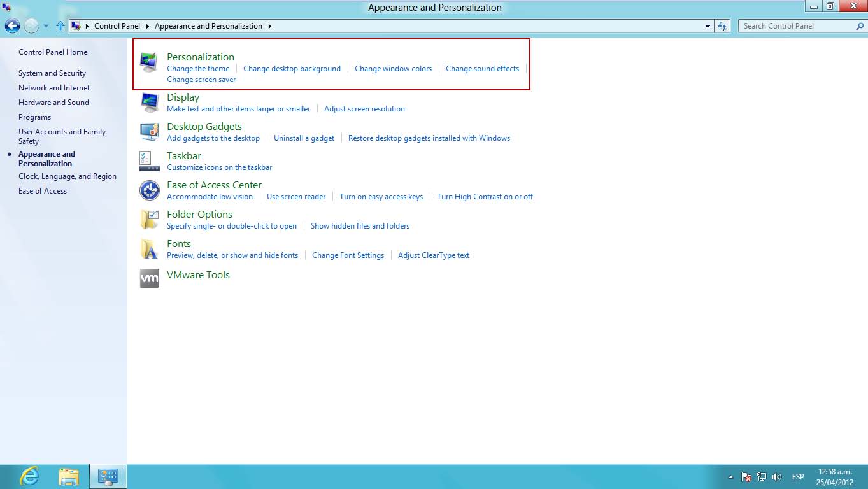
Task: Click the Folder Options icon
Action: tap(149, 220)
